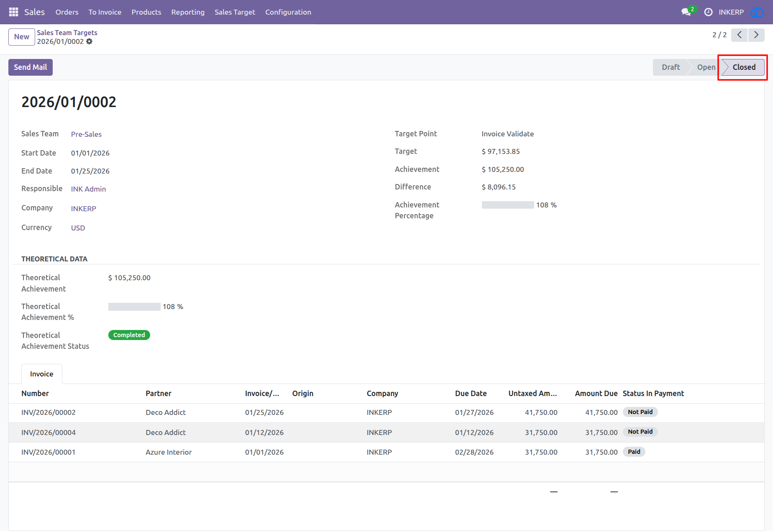773x532 pixels.
Task: Open the activities clock icon
Action: click(708, 12)
